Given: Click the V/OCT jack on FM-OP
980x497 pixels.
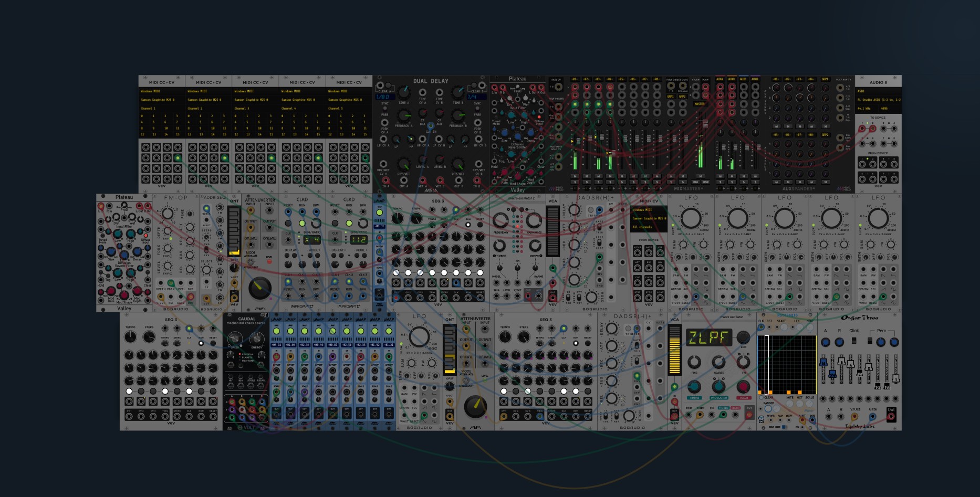Looking at the screenshot, I should pyautogui.click(x=161, y=297).
